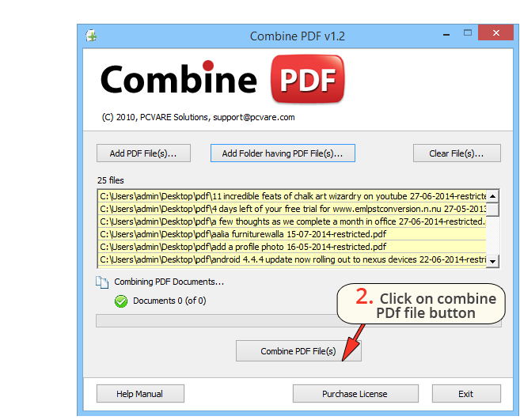
Task: Click the Combine PDF app icon in title bar
Action: click(91, 36)
